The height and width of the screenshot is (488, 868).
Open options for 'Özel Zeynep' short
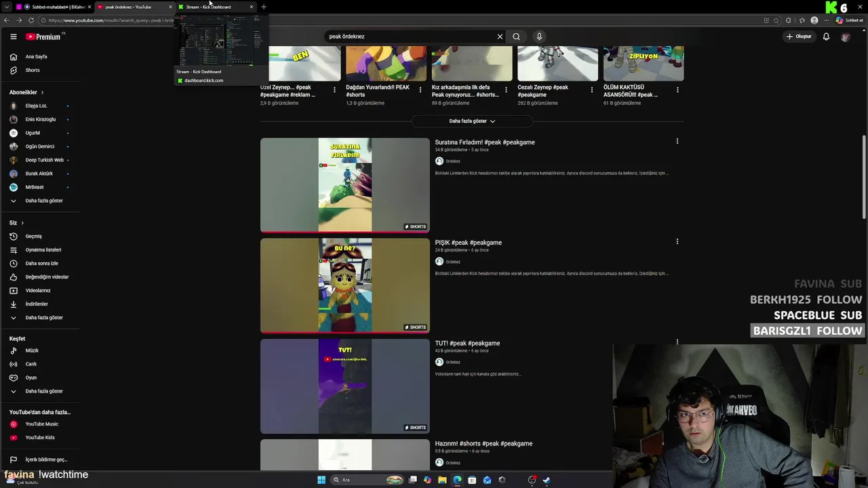tap(334, 89)
